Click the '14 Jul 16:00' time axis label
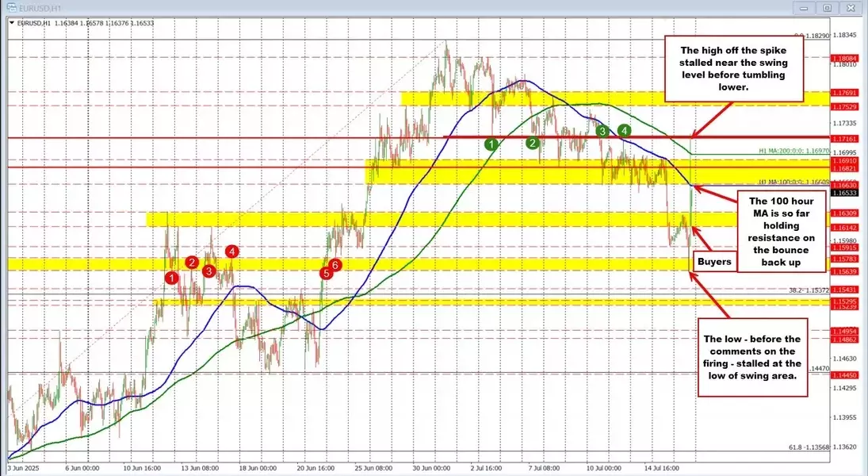This screenshot has height=476, width=868. coord(662,468)
